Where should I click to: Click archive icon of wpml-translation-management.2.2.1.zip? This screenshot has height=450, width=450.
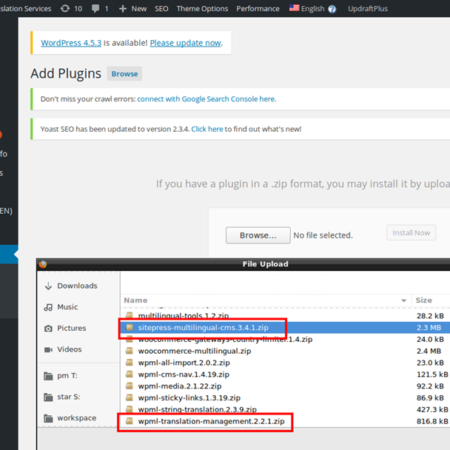point(129,421)
